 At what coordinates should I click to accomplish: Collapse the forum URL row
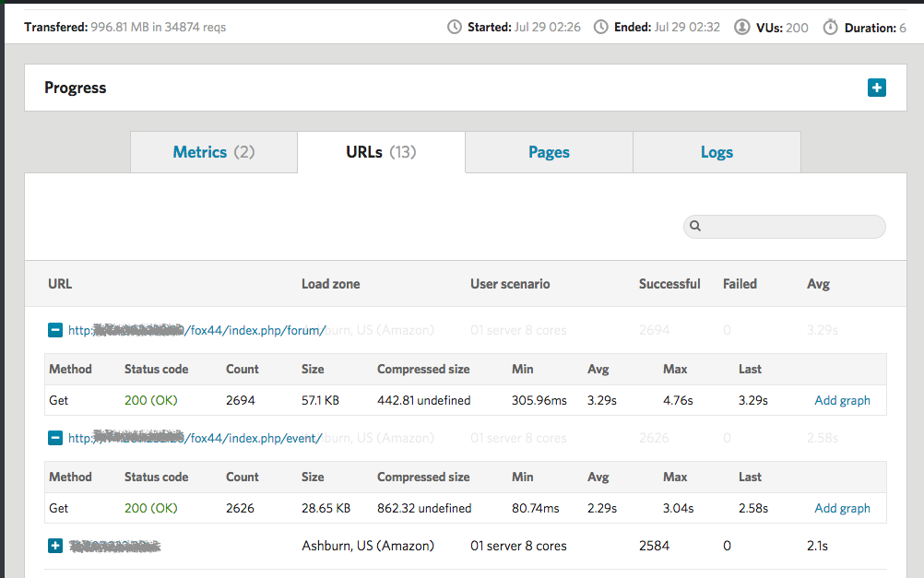click(x=55, y=330)
